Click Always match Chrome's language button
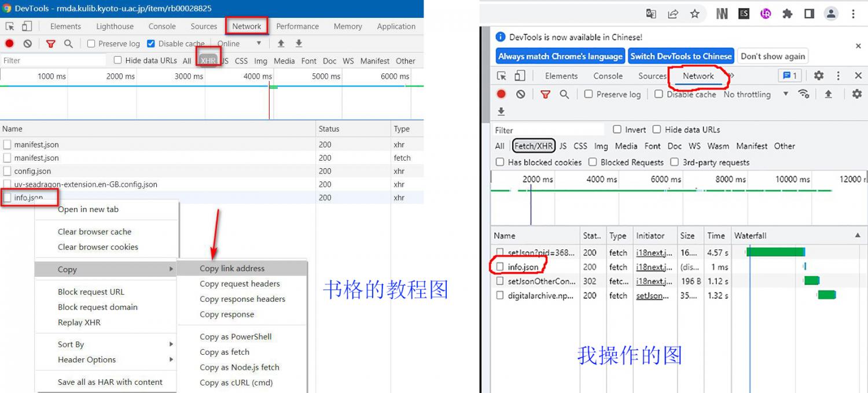This screenshot has height=393, width=868. pyautogui.click(x=560, y=56)
